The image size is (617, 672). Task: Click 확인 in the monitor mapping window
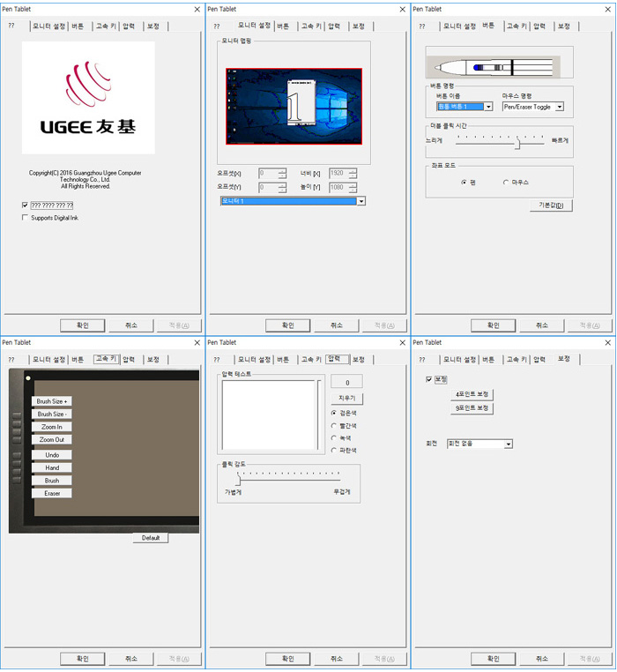pyautogui.click(x=287, y=325)
